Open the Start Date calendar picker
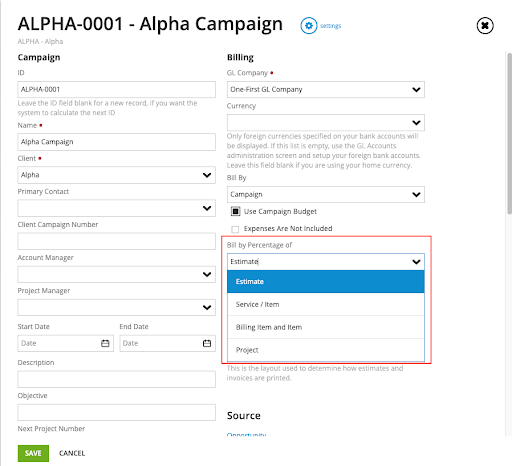 point(105,343)
